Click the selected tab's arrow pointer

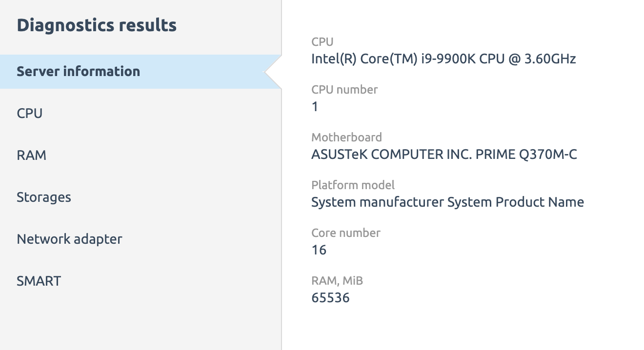coord(273,72)
